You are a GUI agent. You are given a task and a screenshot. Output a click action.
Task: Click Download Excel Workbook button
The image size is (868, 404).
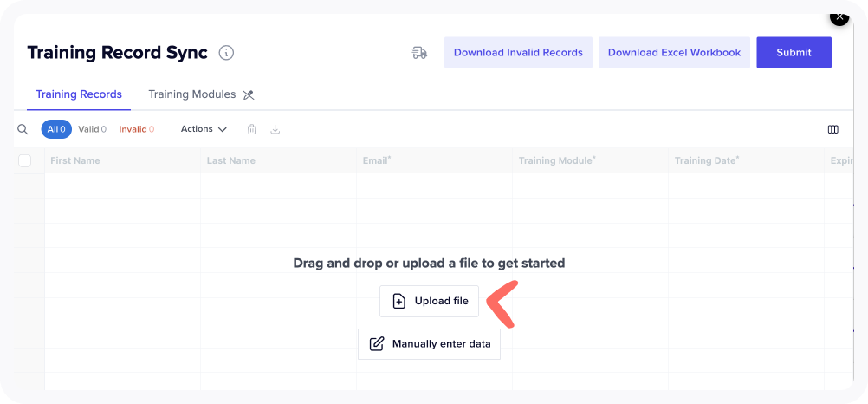tap(674, 53)
